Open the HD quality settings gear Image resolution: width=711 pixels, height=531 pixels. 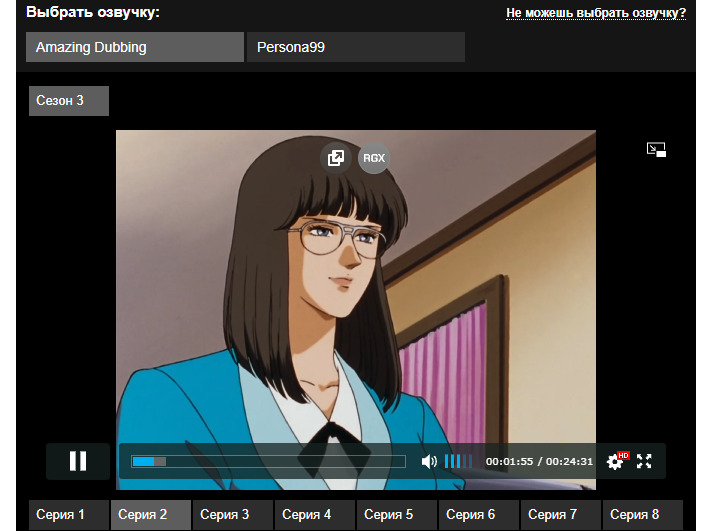pyautogui.click(x=615, y=462)
